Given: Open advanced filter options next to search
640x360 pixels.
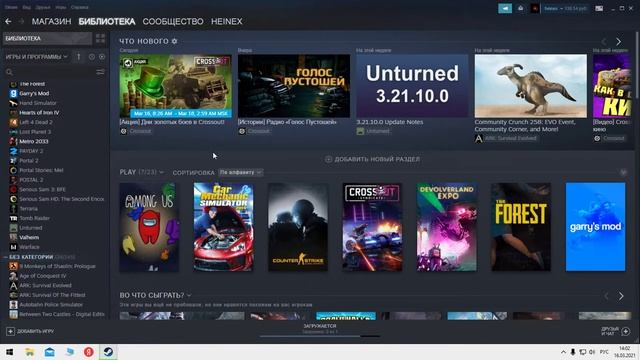Looking at the screenshot, I should tap(100, 72).
